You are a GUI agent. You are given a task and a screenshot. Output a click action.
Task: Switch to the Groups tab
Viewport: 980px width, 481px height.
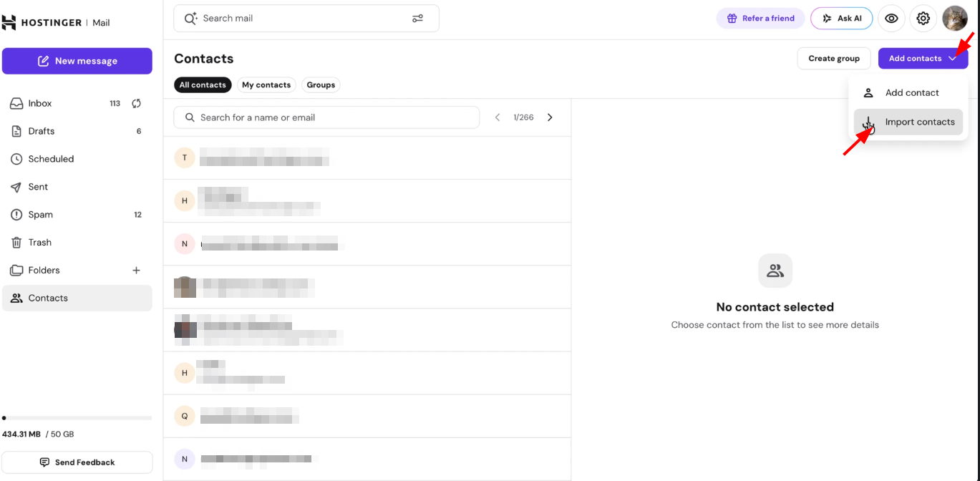321,85
